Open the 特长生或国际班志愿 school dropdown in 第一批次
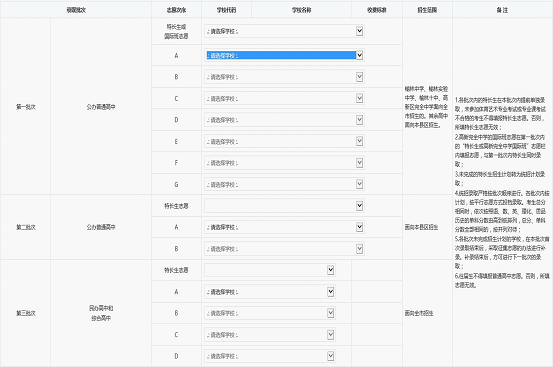 click(x=284, y=31)
